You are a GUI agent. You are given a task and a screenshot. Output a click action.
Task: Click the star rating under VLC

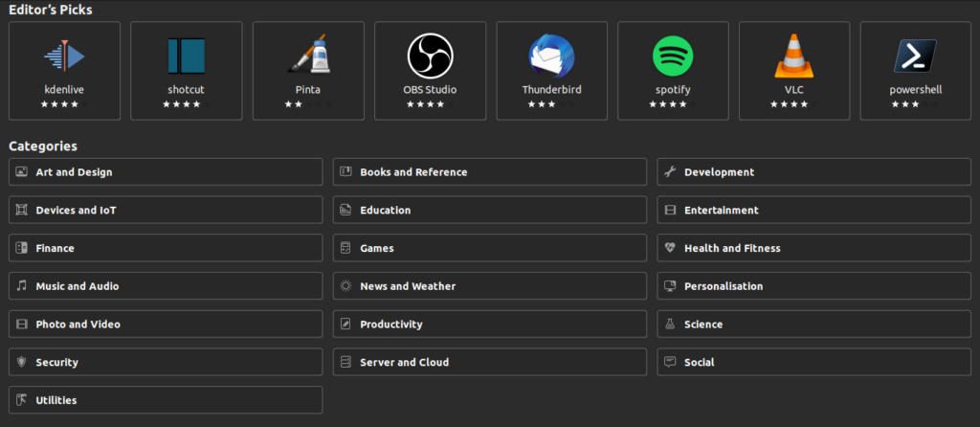coord(794,104)
